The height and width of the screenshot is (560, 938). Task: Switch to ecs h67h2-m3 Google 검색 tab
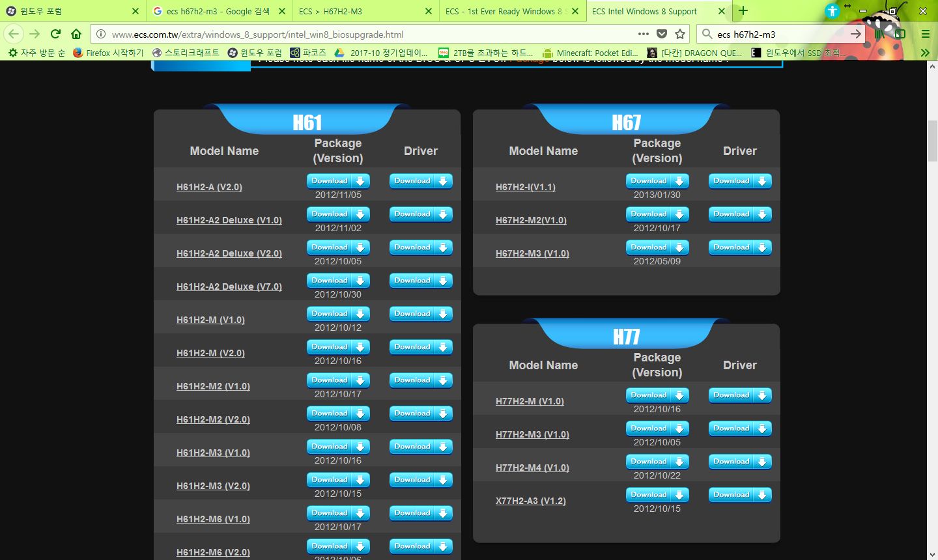tap(219, 11)
